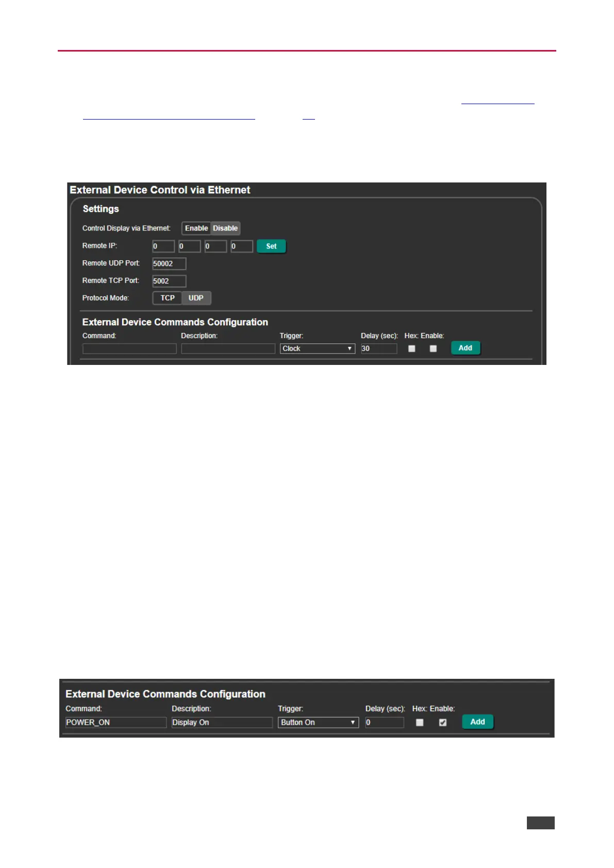The height and width of the screenshot is (868, 614).
Task: Click Delay field showing 0 in lower panel
Action: point(385,723)
